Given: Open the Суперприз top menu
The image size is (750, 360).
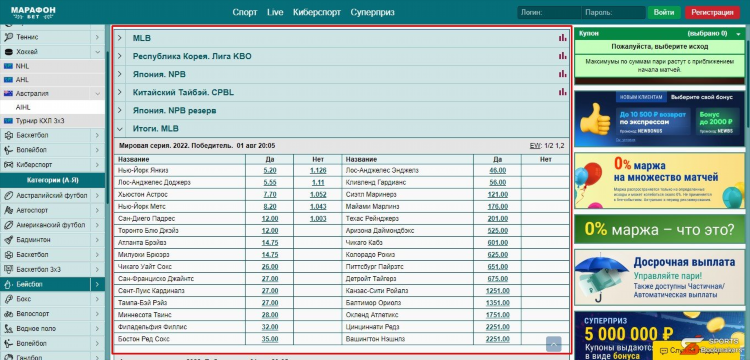Looking at the screenshot, I should coord(373,12).
